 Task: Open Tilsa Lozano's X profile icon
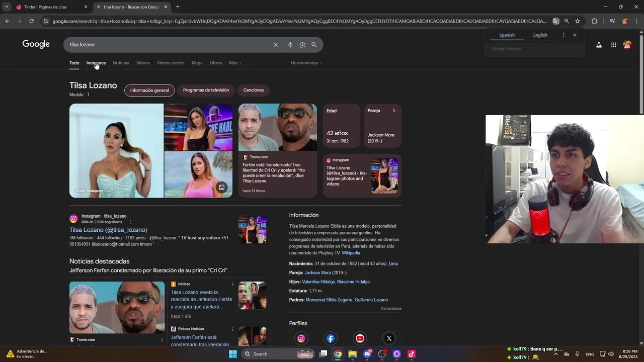pyautogui.click(x=389, y=338)
